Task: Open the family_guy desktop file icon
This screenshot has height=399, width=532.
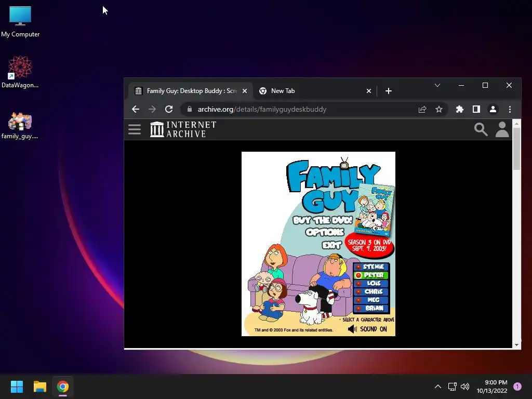Action: (x=20, y=126)
